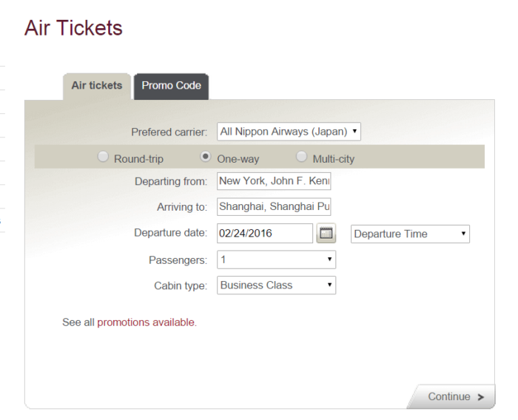Click the arrow icon on the Continue button
Viewport: 518px width, 420px height.
click(481, 397)
